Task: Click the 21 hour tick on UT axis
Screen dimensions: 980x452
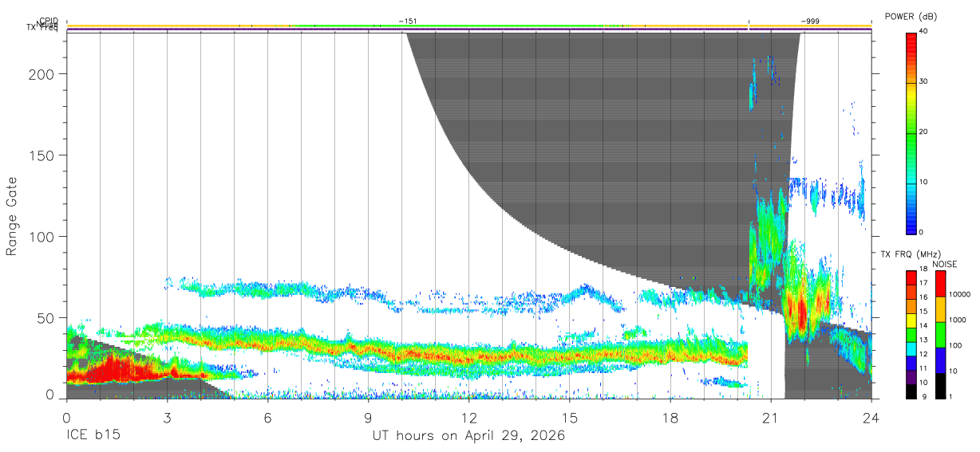Action: (771, 418)
